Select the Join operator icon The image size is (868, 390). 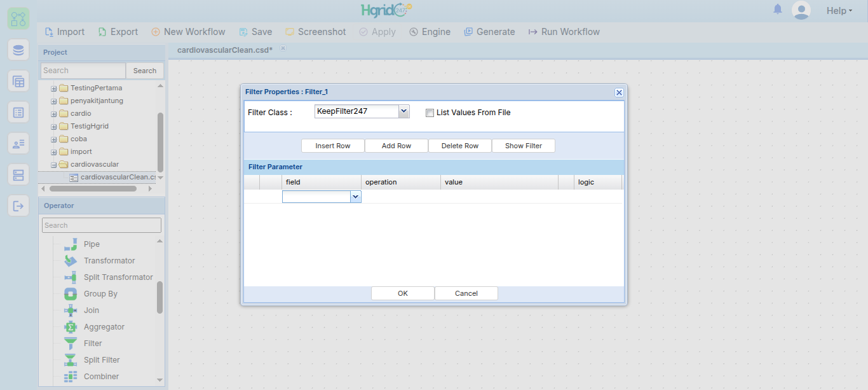click(71, 310)
